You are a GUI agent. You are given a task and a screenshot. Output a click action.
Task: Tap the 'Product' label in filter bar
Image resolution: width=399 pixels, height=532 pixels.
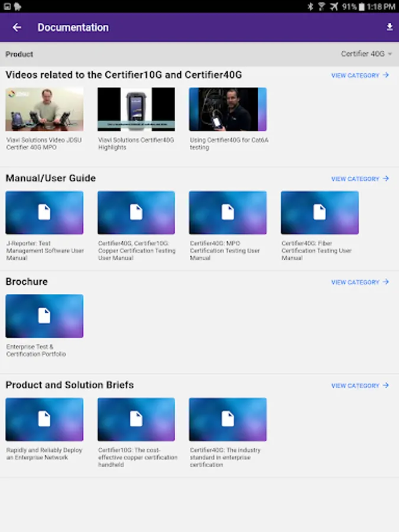tap(20, 54)
